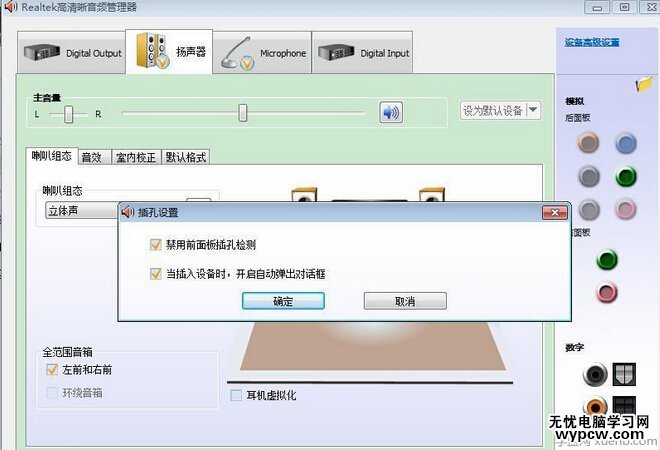Close the 插孔设置 dialog
Image resolution: width=660 pixels, height=450 pixels.
click(x=554, y=213)
